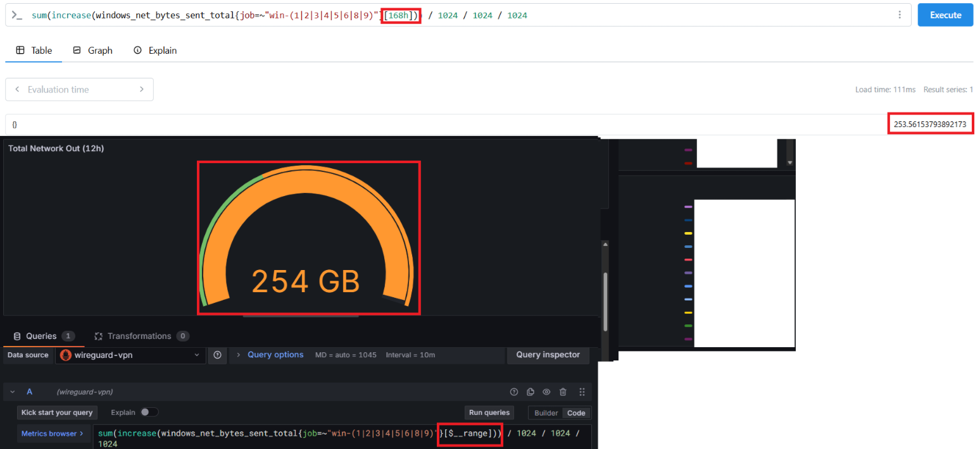Viewport: 980px width, 449px height.
Task: Click the 254 GB gauge
Action: click(x=306, y=237)
